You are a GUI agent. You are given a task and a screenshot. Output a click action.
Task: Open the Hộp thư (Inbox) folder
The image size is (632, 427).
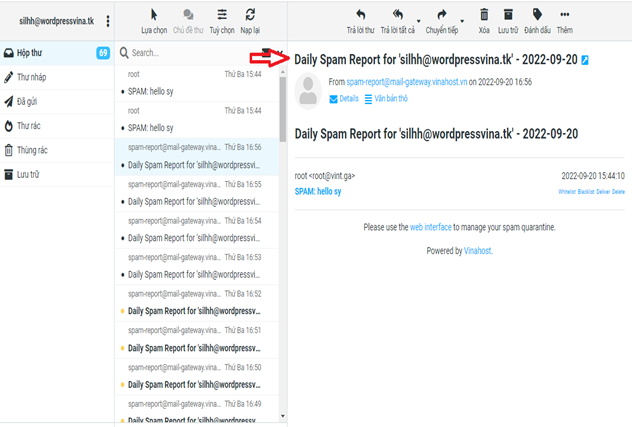pos(30,52)
